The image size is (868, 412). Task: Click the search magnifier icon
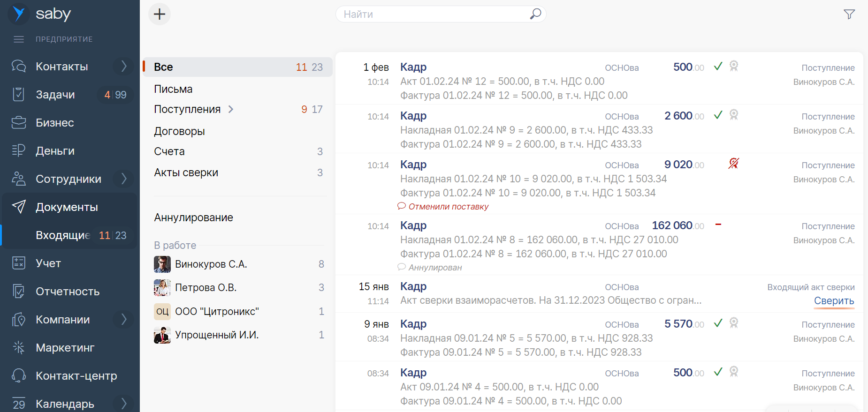coord(535,14)
